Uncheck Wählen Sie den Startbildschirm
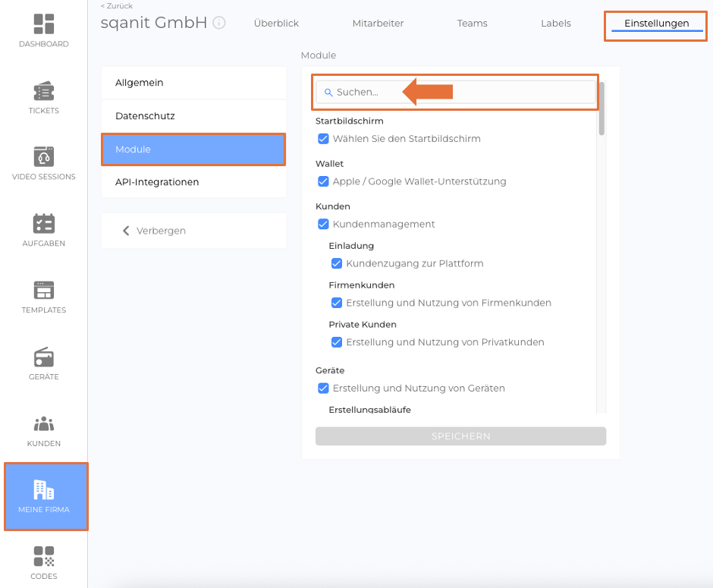Image resolution: width=713 pixels, height=588 pixels. tap(323, 139)
